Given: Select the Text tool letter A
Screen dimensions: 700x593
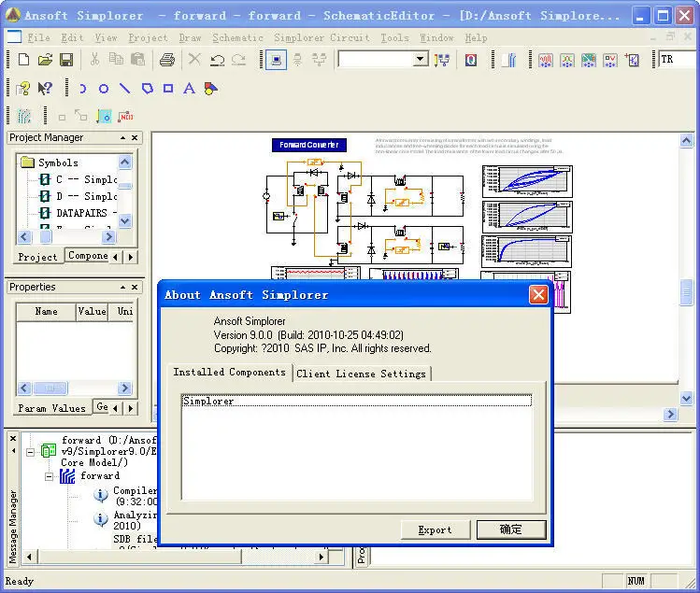Looking at the screenshot, I should pyautogui.click(x=190, y=89).
